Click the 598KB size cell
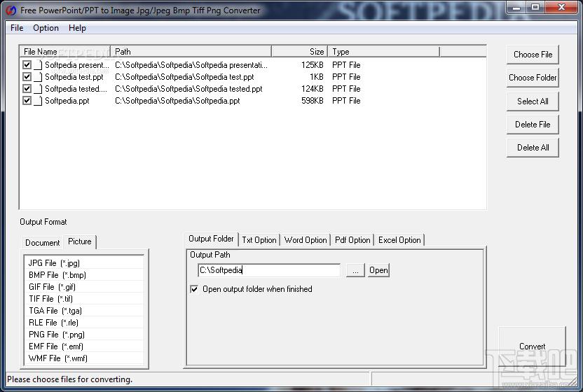 (x=313, y=101)
